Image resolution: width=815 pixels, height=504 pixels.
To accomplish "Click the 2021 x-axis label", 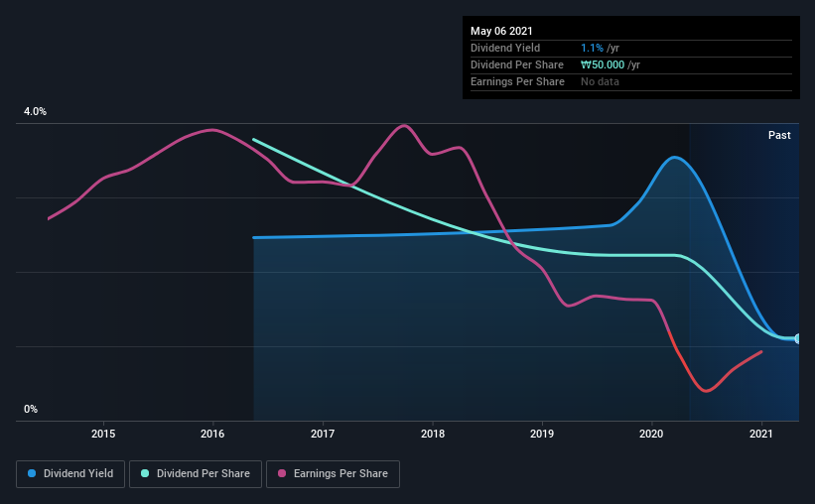I will (x=761, y=434).
